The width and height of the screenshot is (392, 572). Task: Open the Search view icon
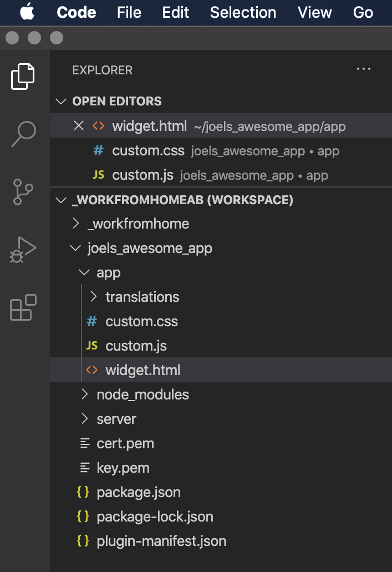23,134
